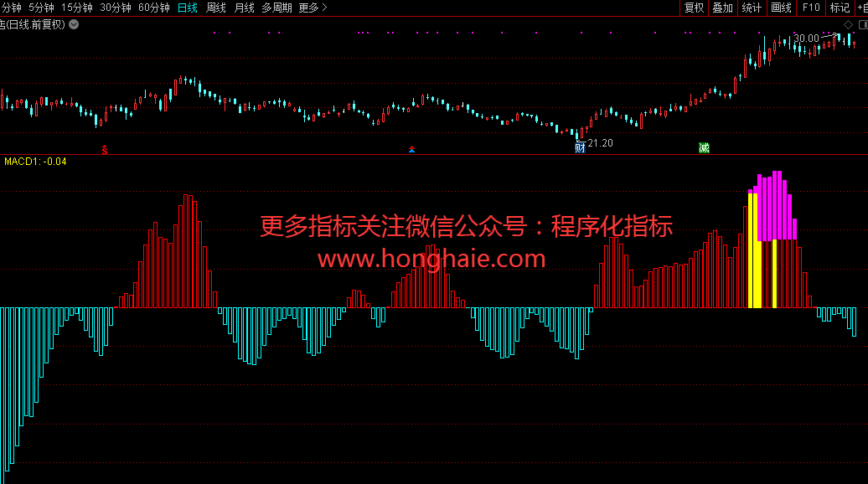Open the 画线 drawing tools
868x484 pixels.
pyautogui.click(x=781, y=8)
